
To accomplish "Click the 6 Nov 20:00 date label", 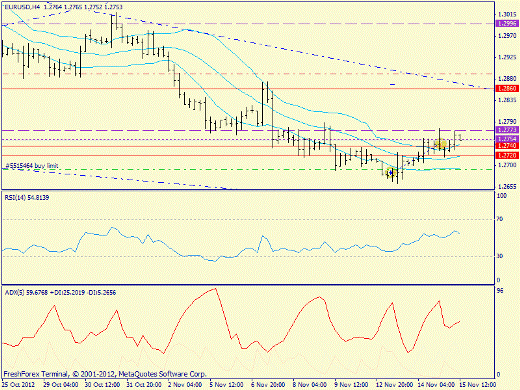I will pyautogui.click(x=268, y=384).
